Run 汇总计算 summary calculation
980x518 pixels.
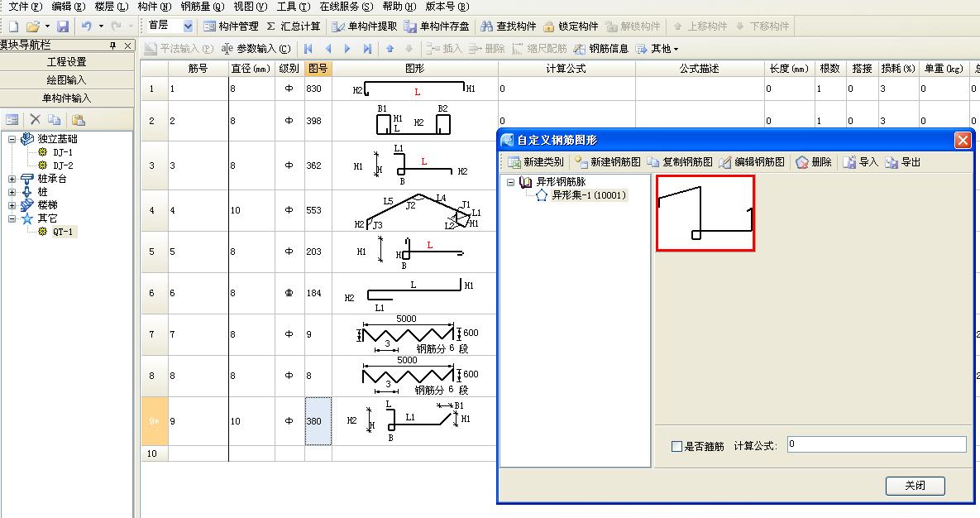pos(293,26)
